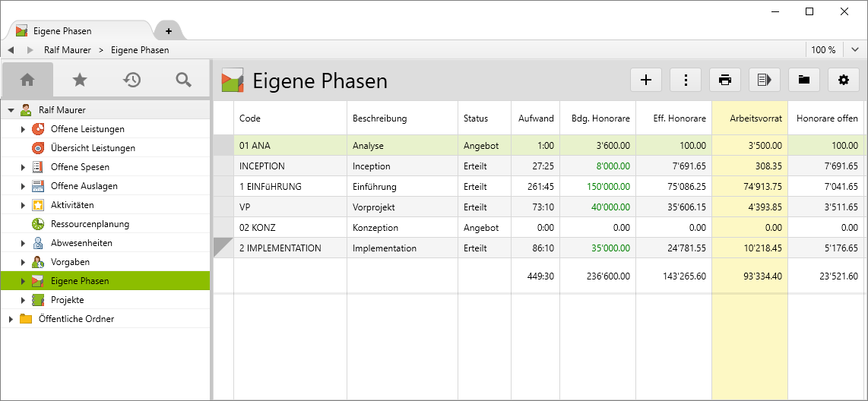Switch to favorites star tab
This screenshot has width=868, height=401.
(80, 80)
